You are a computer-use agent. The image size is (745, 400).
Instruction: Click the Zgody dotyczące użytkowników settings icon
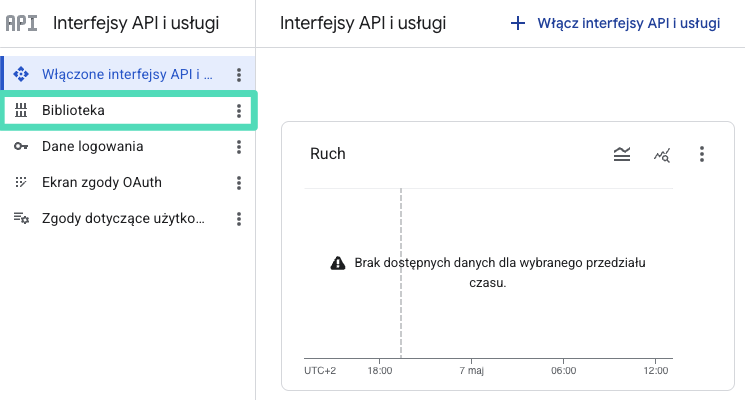pyautogui.click(x=21, y=219)
